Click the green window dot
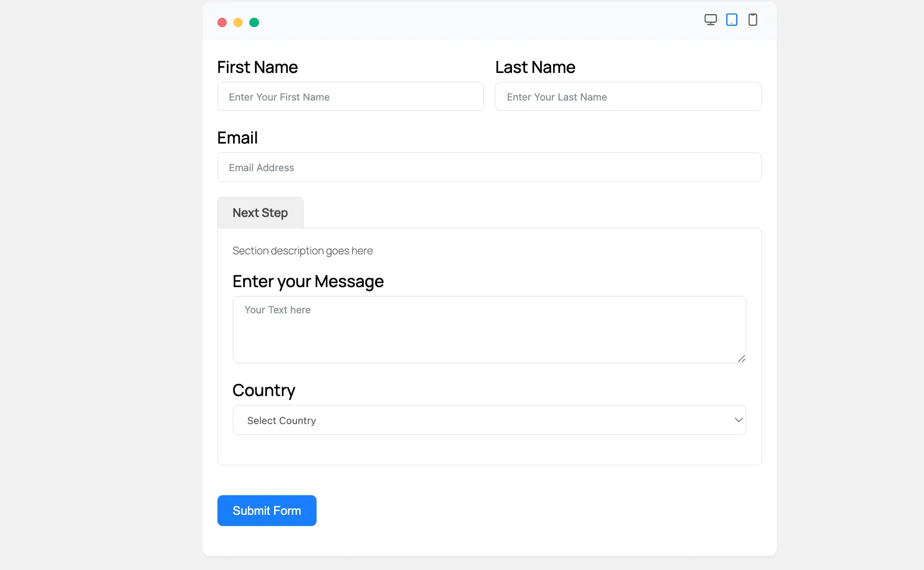Image resolution: width=924 pixels, height=570 pixels. [254, 22]
